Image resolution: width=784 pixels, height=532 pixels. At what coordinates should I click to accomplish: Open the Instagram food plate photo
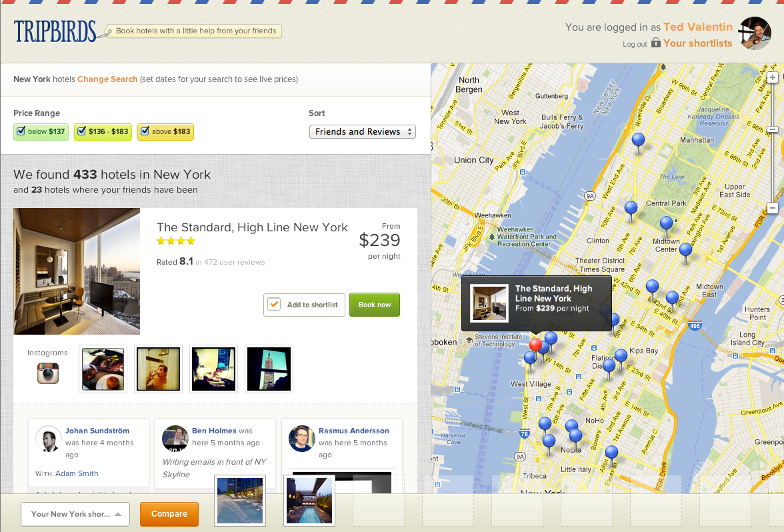point(103,369)
